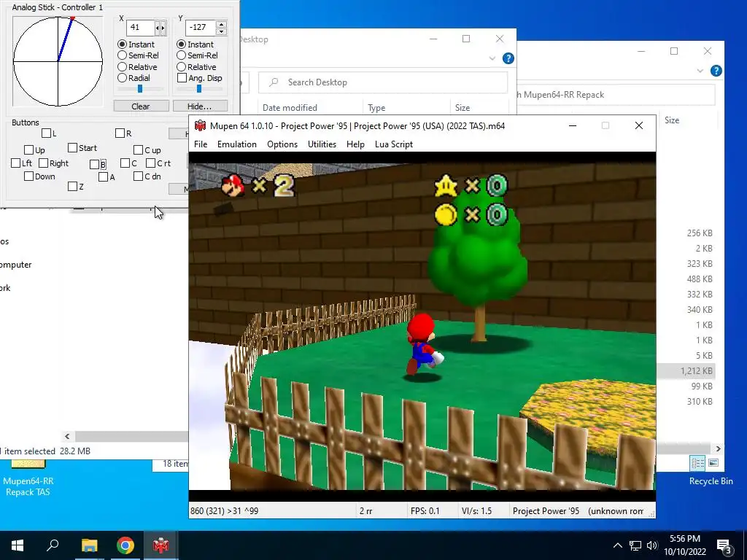Select the 1,212 KB file row
The height and width of the screenshot is (560, 747).
[686, 371]
